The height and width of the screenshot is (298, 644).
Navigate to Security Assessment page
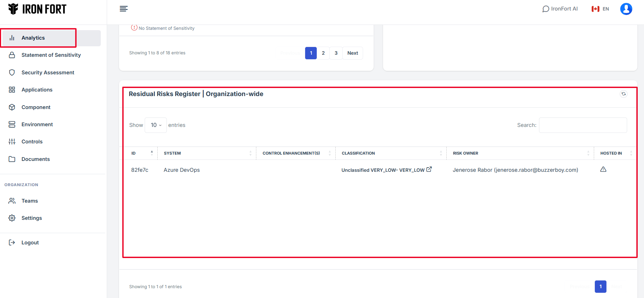(x=48, y=73)
